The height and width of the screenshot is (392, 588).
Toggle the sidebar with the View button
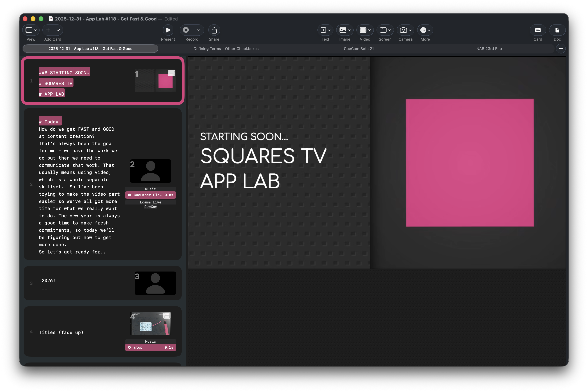29,30
